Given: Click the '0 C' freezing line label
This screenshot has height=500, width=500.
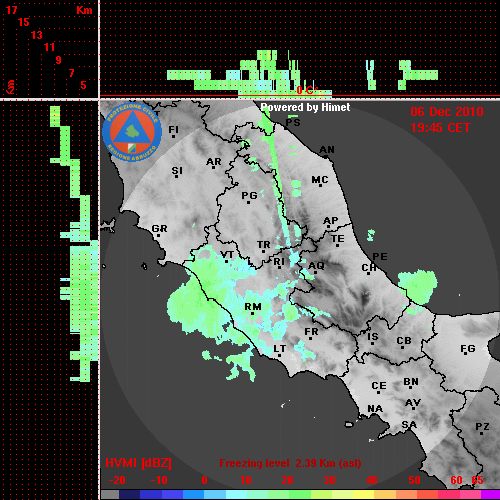Looking at the screenshot, I should coord(305,90).
